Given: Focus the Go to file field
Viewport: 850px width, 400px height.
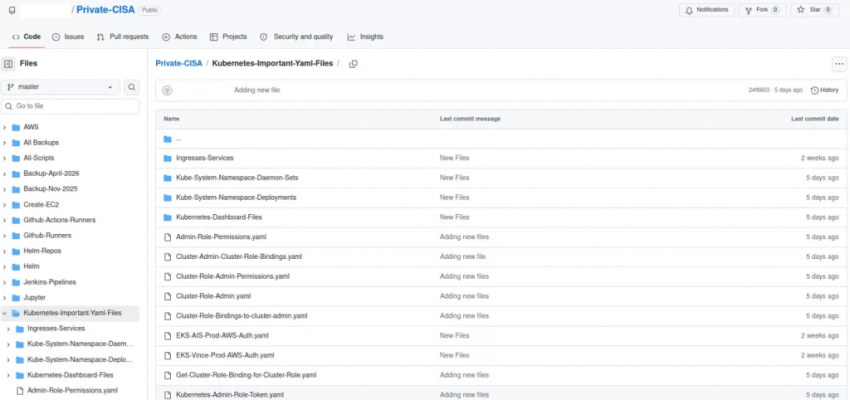Looking at the screenshot, I should coord(70,106).
